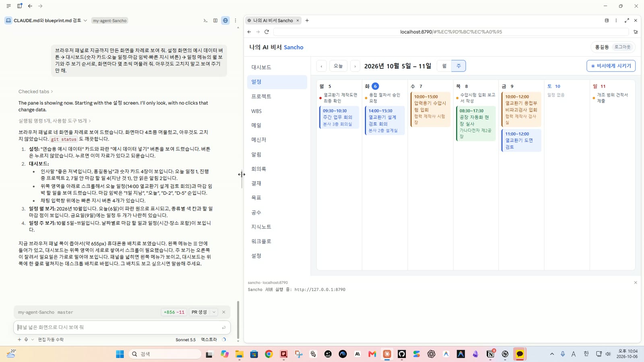The width and height of the screenshot is (644, 362).
Task: Open 프로젝트 in the Sancho sidebar
Action: coord(277,96)
